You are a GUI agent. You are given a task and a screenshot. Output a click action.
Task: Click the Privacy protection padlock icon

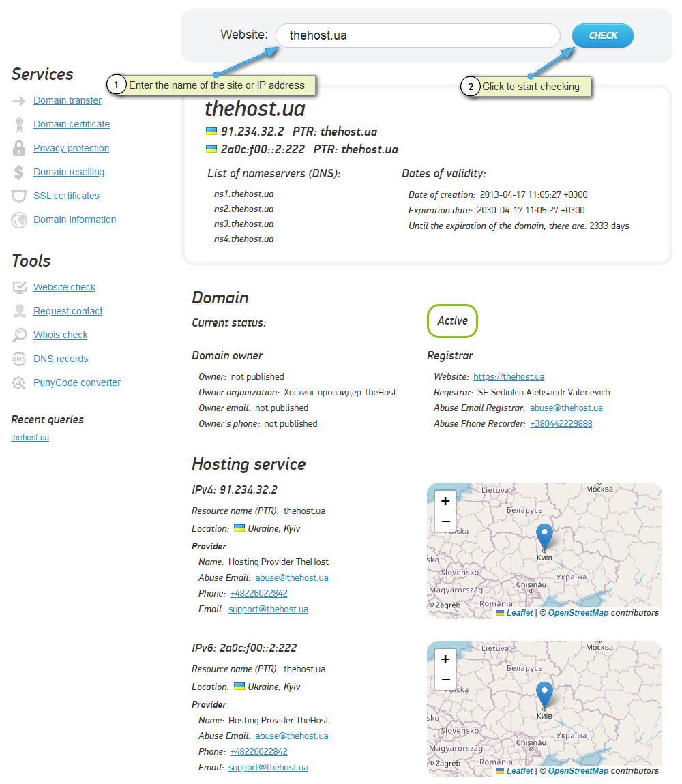point(19,149)
